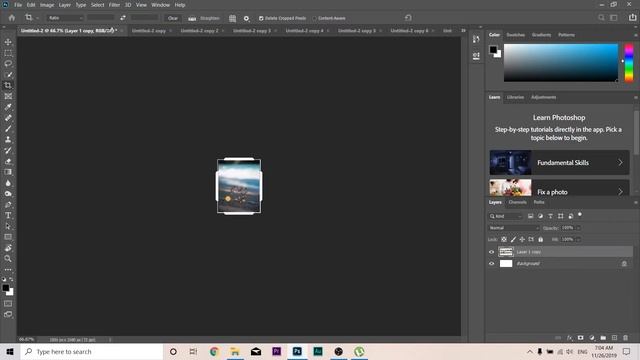
Task: Select the Quick Selection tool
Action: pyautogui.click(x=8, y=75)
